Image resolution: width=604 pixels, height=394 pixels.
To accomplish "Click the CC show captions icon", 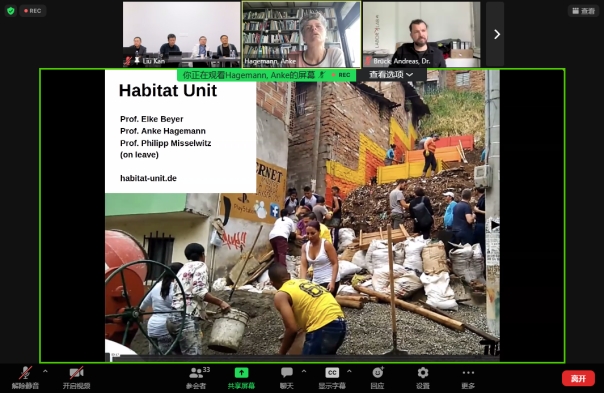I will point(332,372).
